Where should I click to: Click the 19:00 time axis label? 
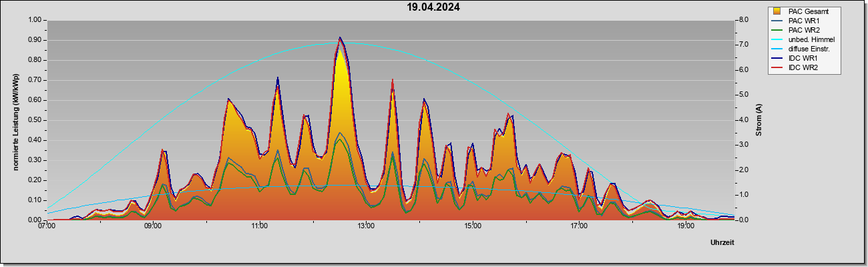click(x=686, y=226)
